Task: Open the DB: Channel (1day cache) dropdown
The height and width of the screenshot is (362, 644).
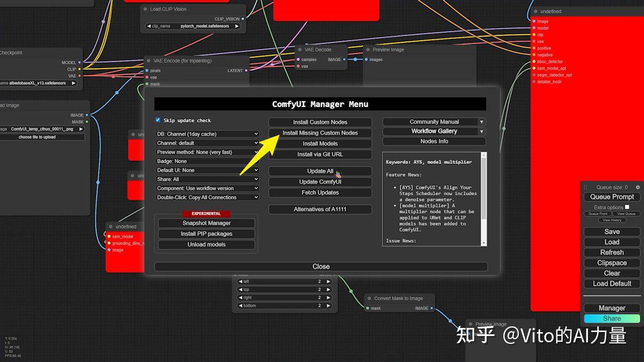Action: (x=207, y=134)
